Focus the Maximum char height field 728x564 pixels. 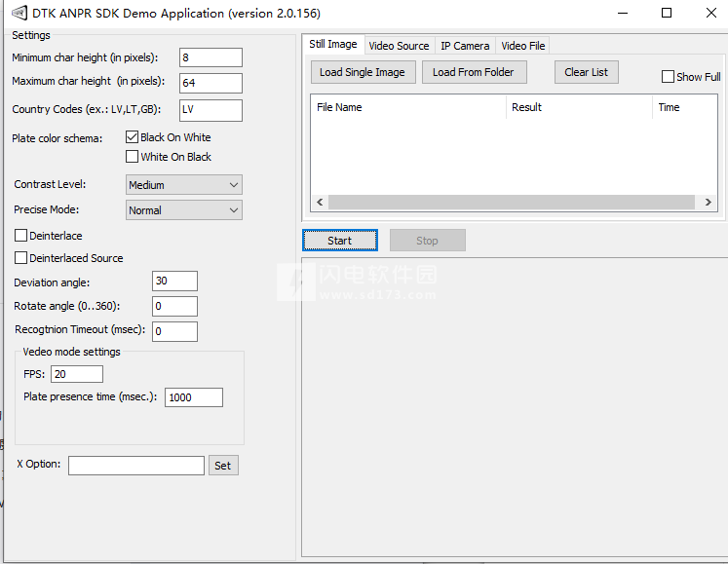(x=211, y=83)
